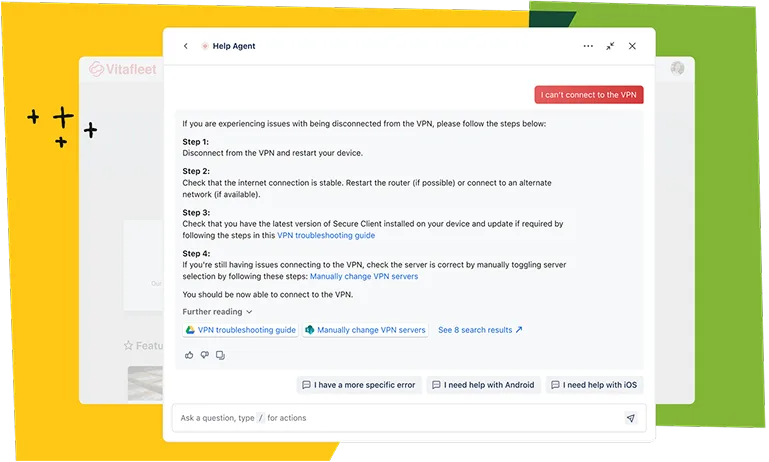Open the Manually change VPN servers source chip
The height and width of the screenshot is (462, 769).
[x=365, y=330]
